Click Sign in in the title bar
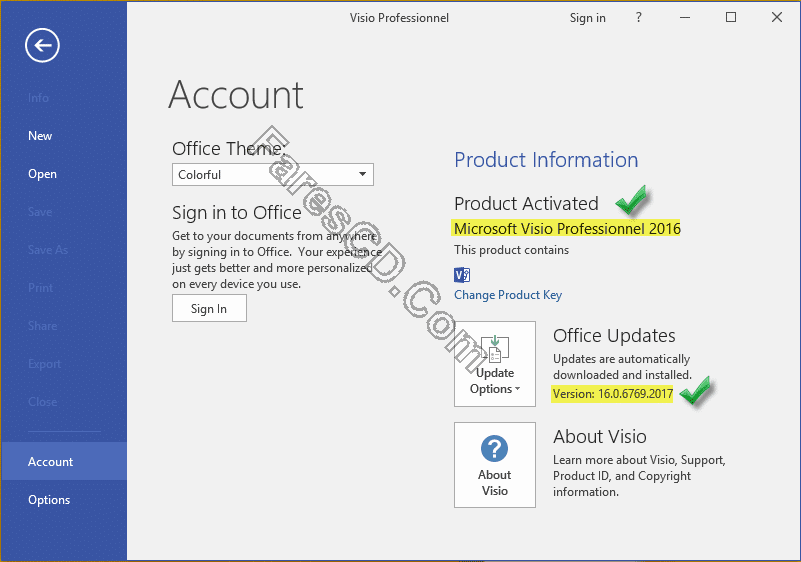The image size is (801, 562). click(587, 18)
